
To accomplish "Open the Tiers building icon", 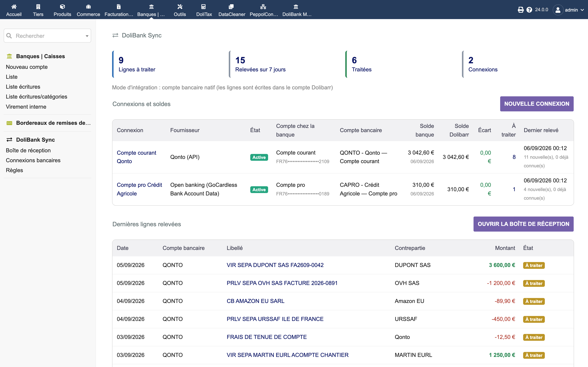I will pos(38,7).
